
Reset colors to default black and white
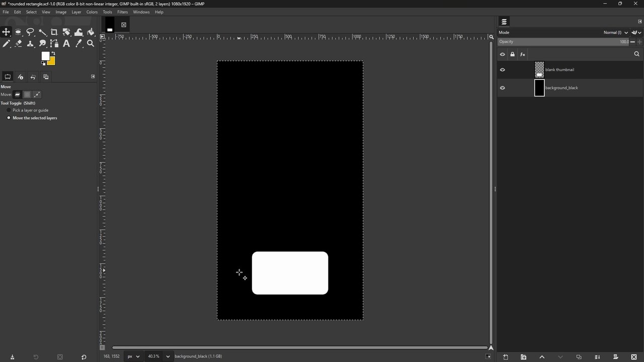[x=43, y=63]
